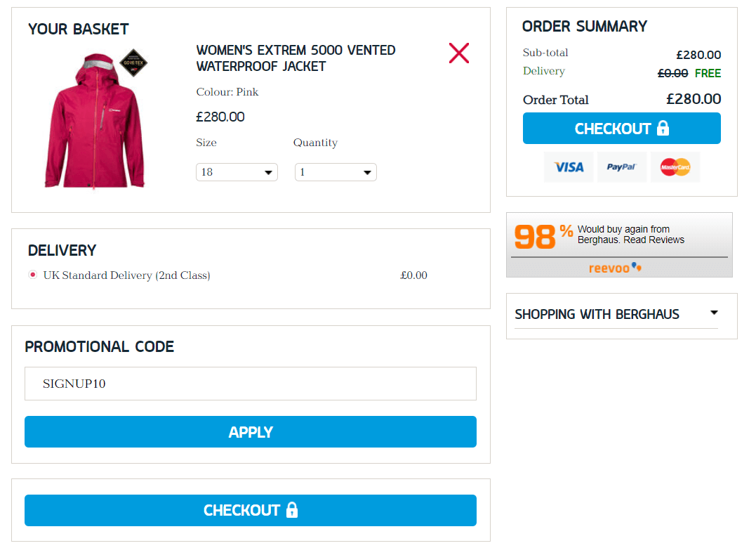Apply the promotional code
The width and height of the screenshot is (756, 548).
pyautogui.click(x=251, y=432)
